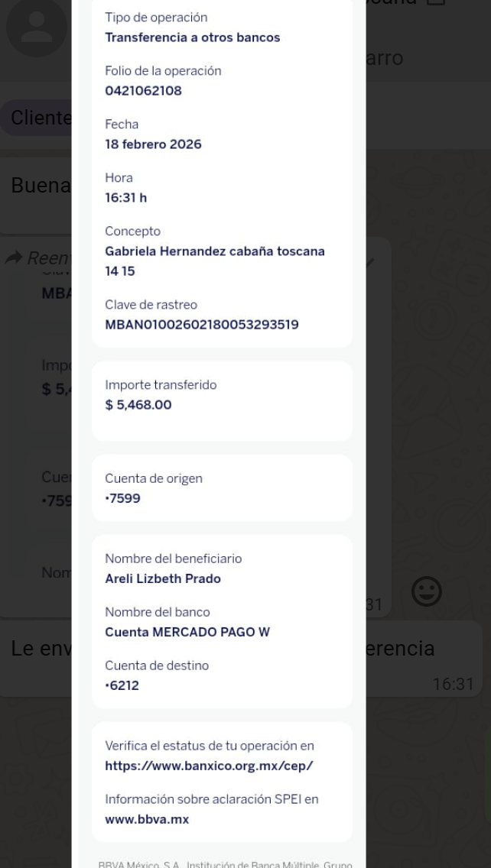Viewport: 491px width, 868px height.
Task: Tap the time value 16:31 h
Action: (x=125, y=198)
